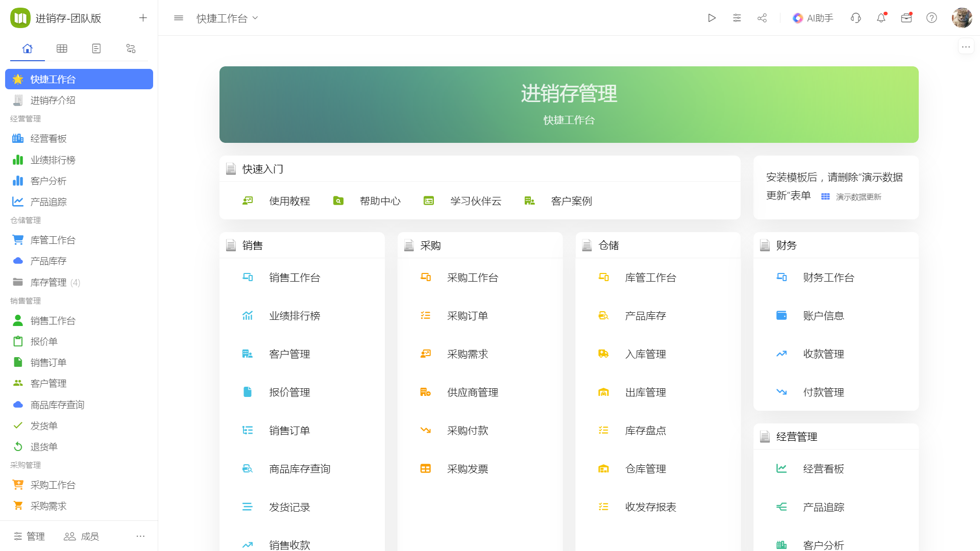Image resolution: width=980 pixels, height=551 pixels.
Task: Click the play preview icon in the toolbar
Action: 712,17
